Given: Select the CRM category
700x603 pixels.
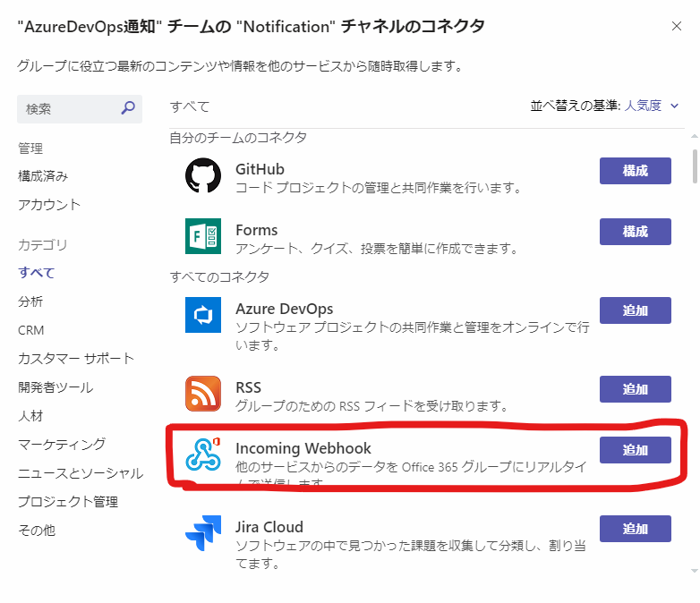Looking at the screenshot, I should tap(30, 330).
